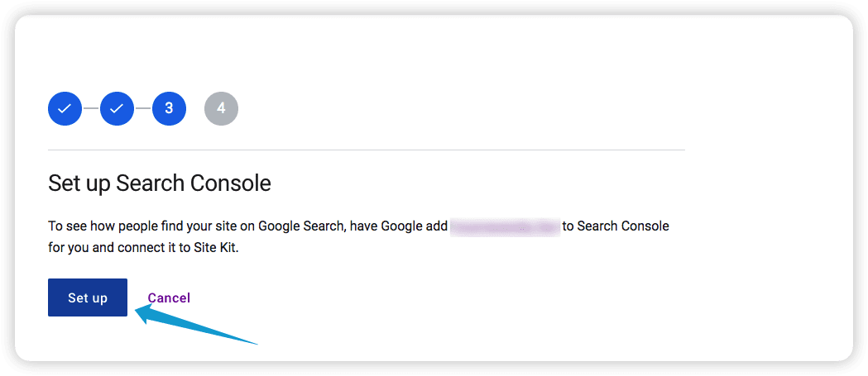Click the words Google Search in the description
Image resolution: width=868 pixels, height=376 pixels.
click(x=299, y=226)
